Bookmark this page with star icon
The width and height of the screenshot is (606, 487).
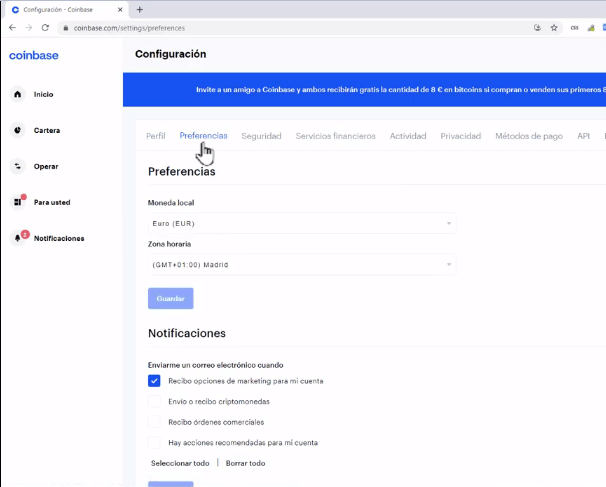click(x=554, y=28)
